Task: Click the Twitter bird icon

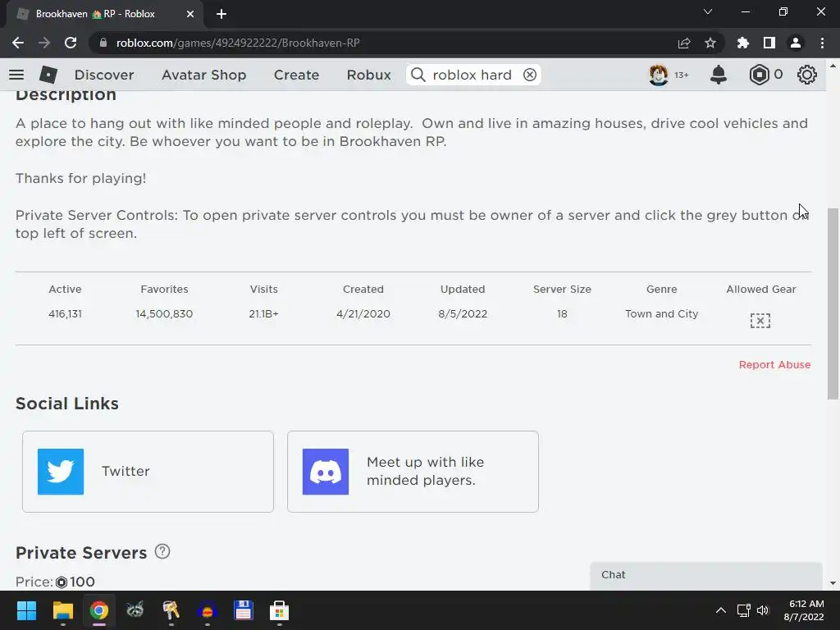Action: 61,472
